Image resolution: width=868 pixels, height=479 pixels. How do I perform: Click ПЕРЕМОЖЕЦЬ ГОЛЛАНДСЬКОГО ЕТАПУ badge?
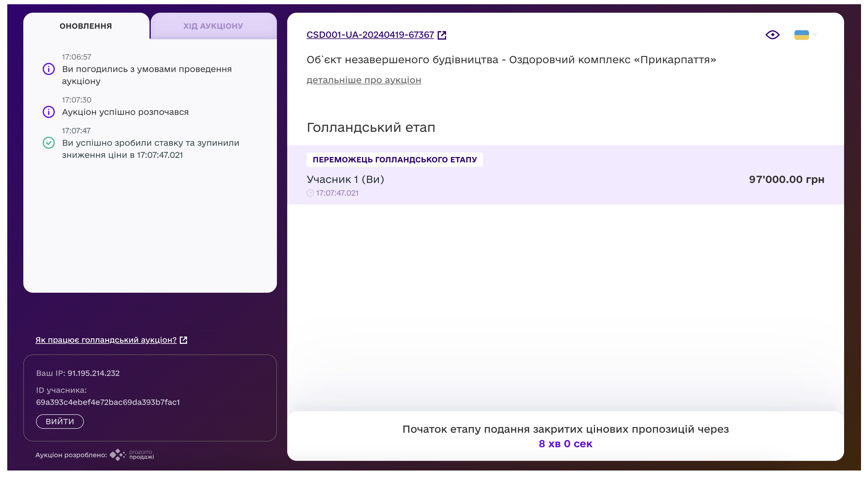coord(395,160)
